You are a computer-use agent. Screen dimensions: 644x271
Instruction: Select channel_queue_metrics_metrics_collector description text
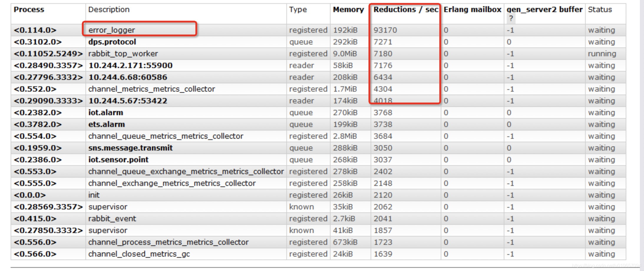pos(166,136)
